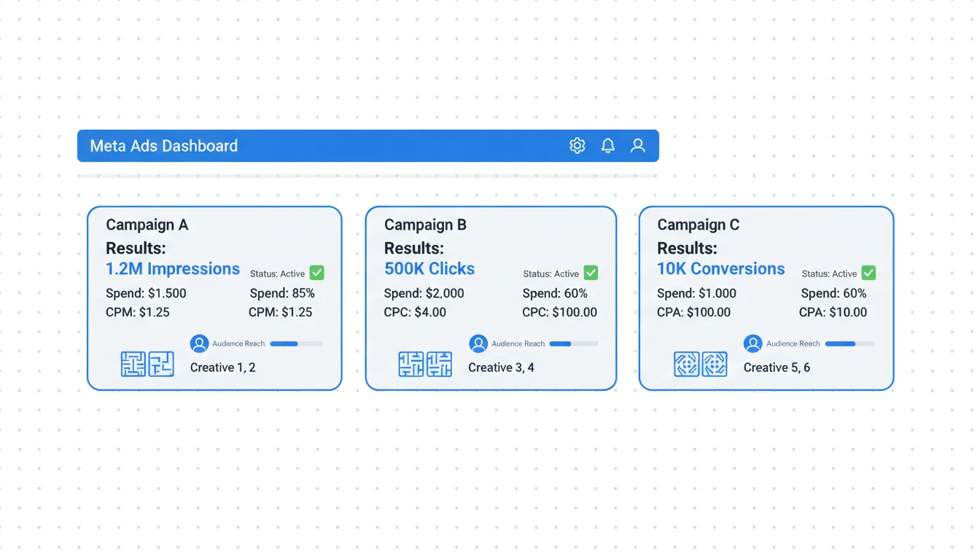Image resolution: width=980 pixels, height=560 pixels.
Task: Select the first creative thumbnail in Campaign C
Action: tap(686, 364)
